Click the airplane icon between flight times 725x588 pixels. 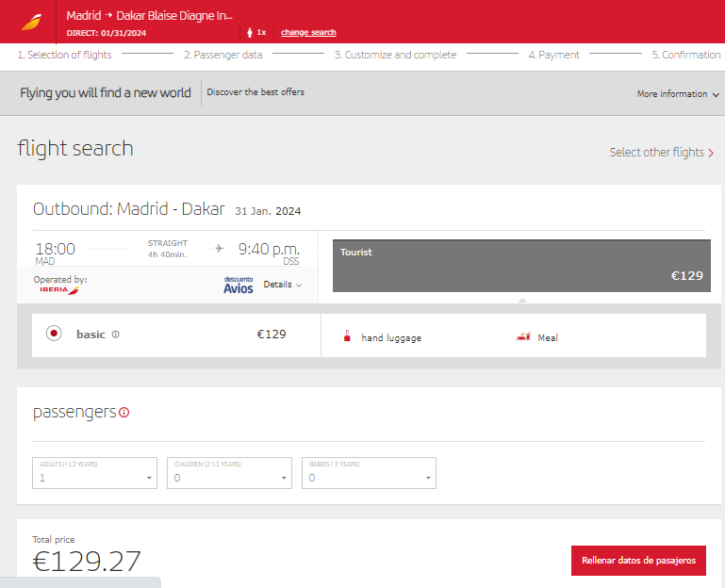(x=219, y=249)
